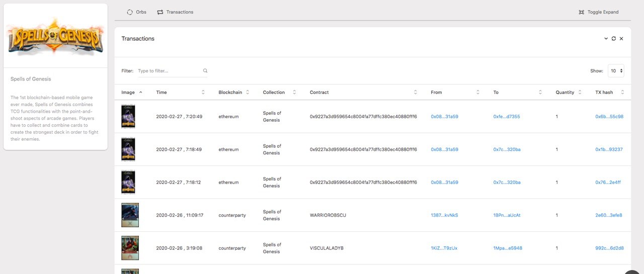Sort by Collection column
This screenshot has height=274, width=644.
click(x=279, y=93)
